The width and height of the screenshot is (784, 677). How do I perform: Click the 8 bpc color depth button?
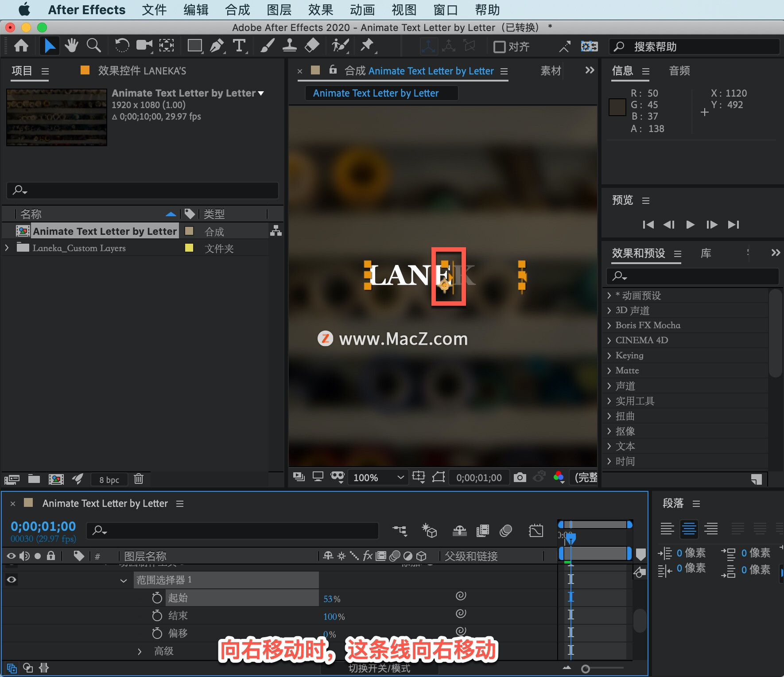pos(109,479)
